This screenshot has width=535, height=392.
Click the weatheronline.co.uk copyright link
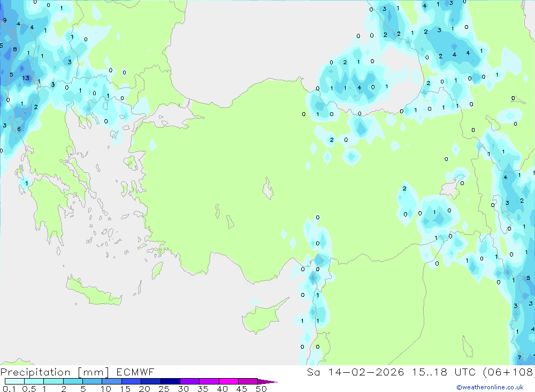coord(490,387)
